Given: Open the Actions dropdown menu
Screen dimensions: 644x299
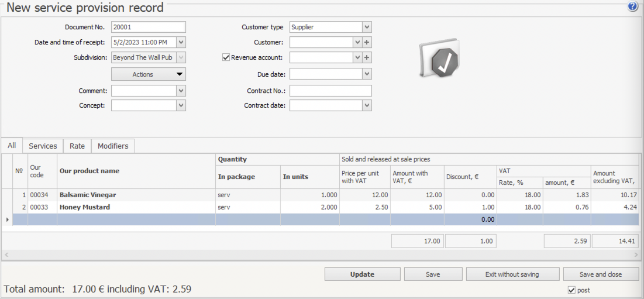Looking at the screenshot, I should 149,74.
